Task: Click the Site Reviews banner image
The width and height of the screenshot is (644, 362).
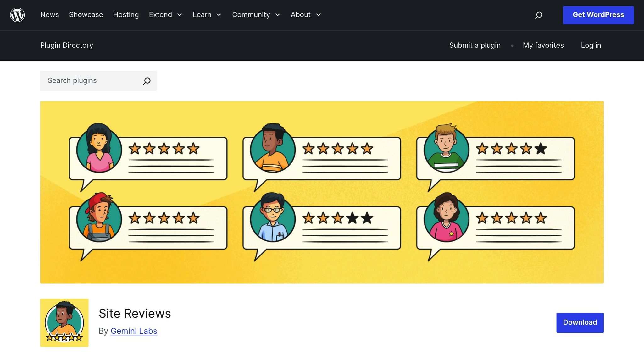Action: tap(322, 192)
